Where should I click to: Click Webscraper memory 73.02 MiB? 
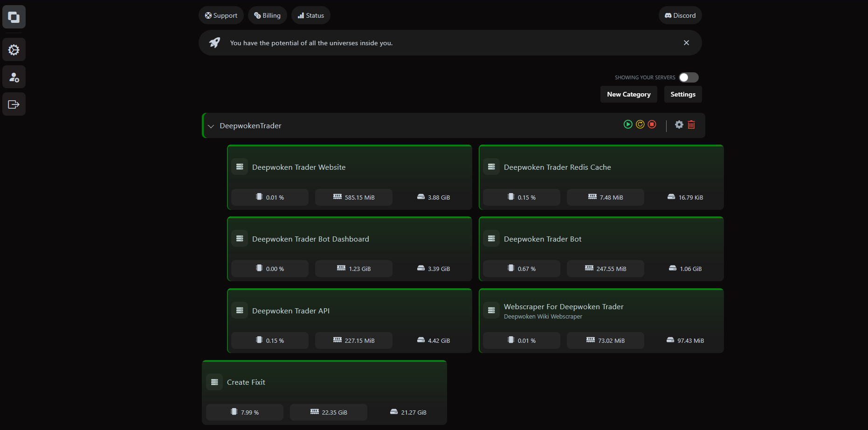click(606, 340)
